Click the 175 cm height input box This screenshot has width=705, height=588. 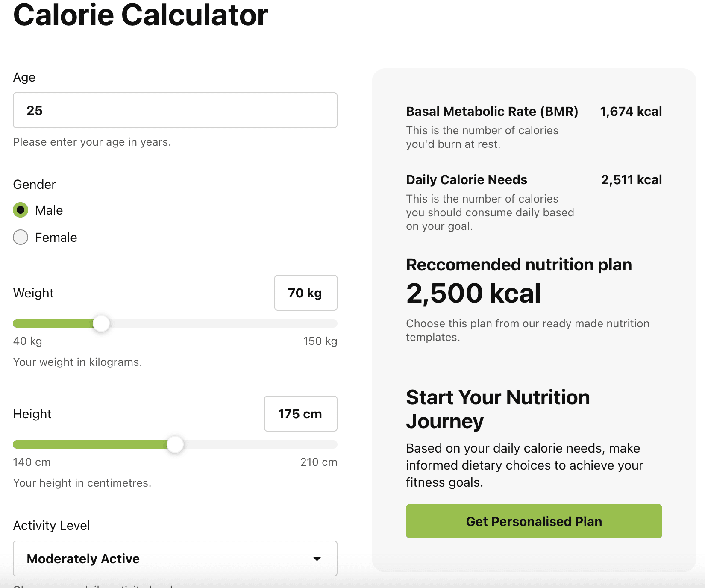(300, 414)
